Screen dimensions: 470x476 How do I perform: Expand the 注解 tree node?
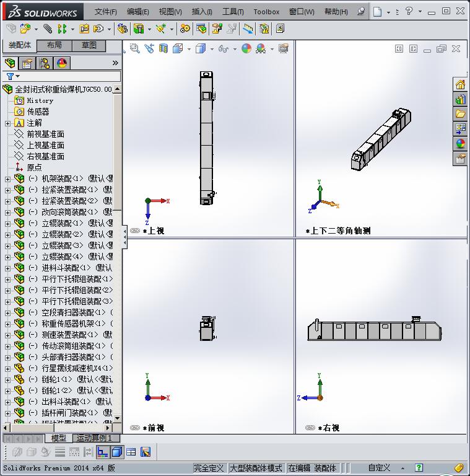click(x=7, y=123)
